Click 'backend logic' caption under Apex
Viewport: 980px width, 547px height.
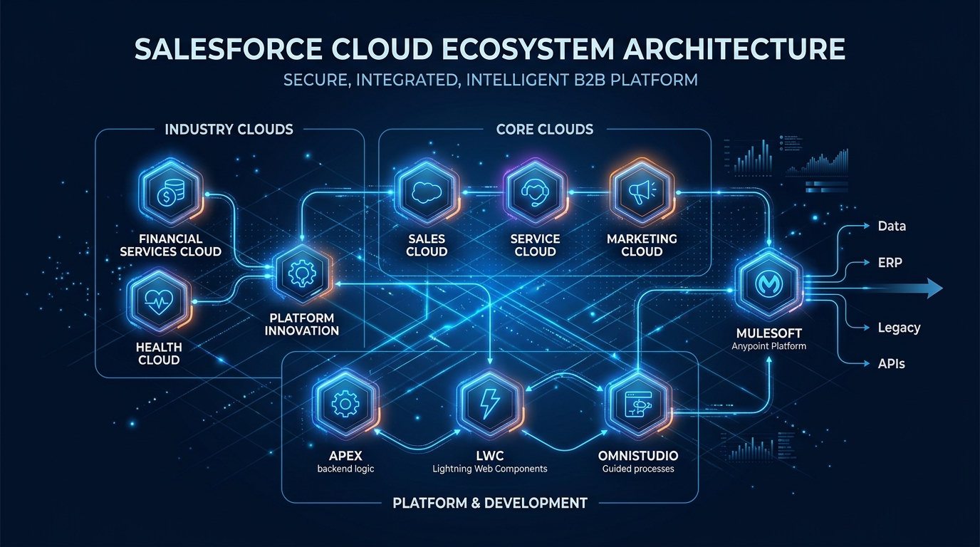[x=345, y=469]
